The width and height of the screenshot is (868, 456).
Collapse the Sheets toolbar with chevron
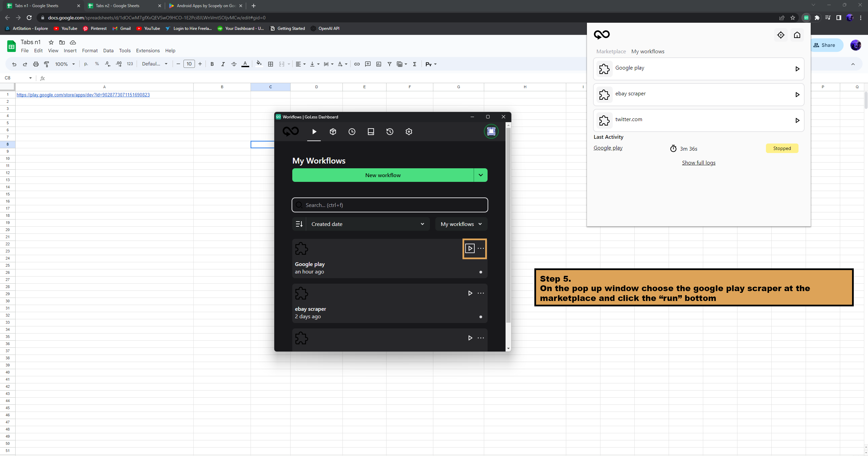853,64
